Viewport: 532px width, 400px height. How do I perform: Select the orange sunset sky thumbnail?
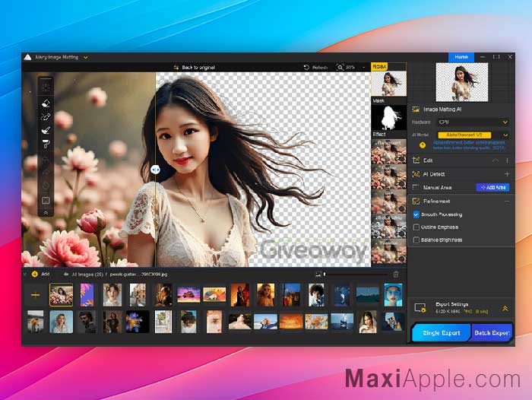[291, 322]
